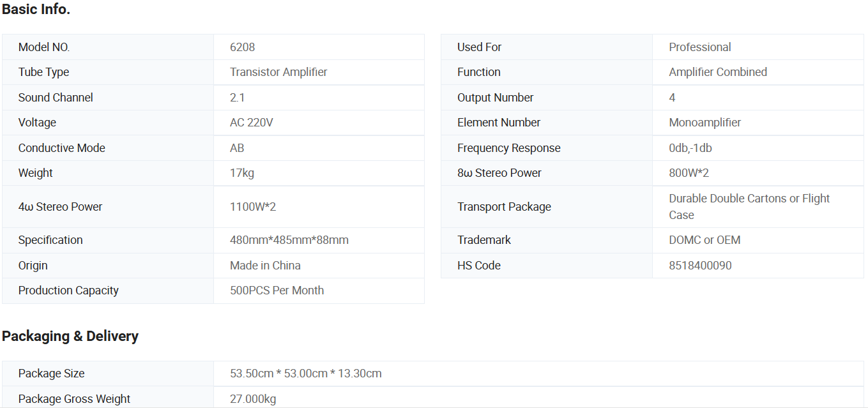Select the AC 220V voltage value
868x408 pixels.
[x=252, y=123]
